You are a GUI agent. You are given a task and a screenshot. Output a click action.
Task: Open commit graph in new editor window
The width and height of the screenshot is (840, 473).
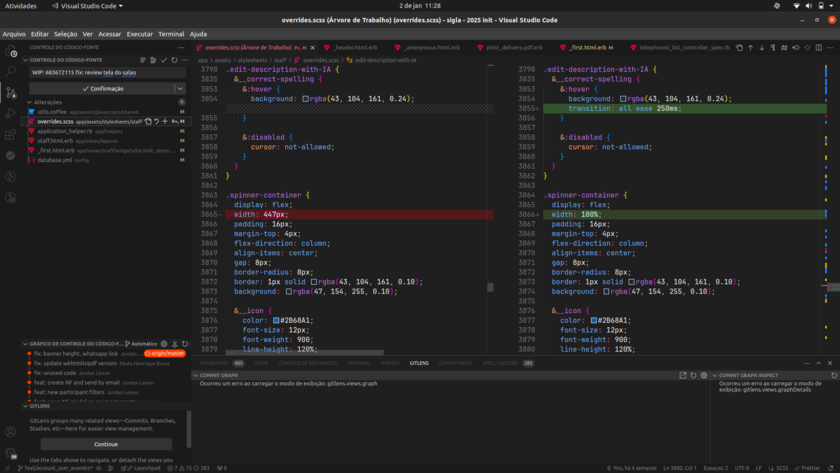coord(682,376)
